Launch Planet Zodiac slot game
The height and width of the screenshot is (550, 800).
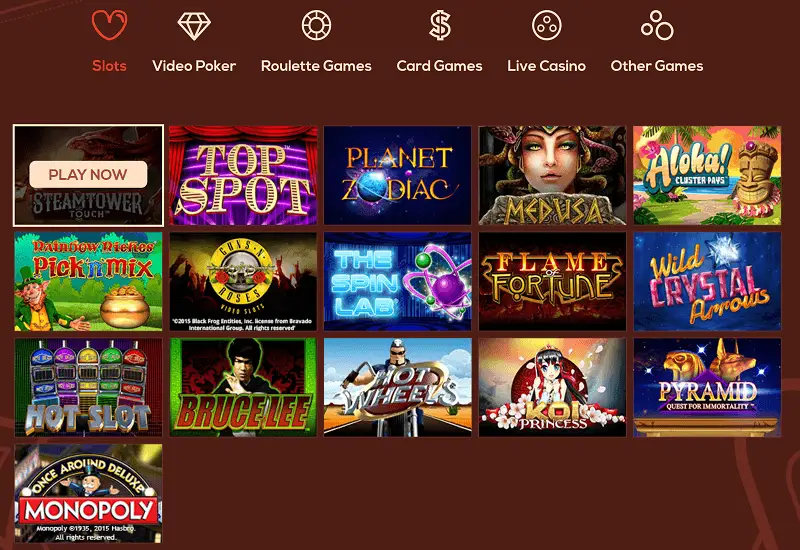[397, 176]
